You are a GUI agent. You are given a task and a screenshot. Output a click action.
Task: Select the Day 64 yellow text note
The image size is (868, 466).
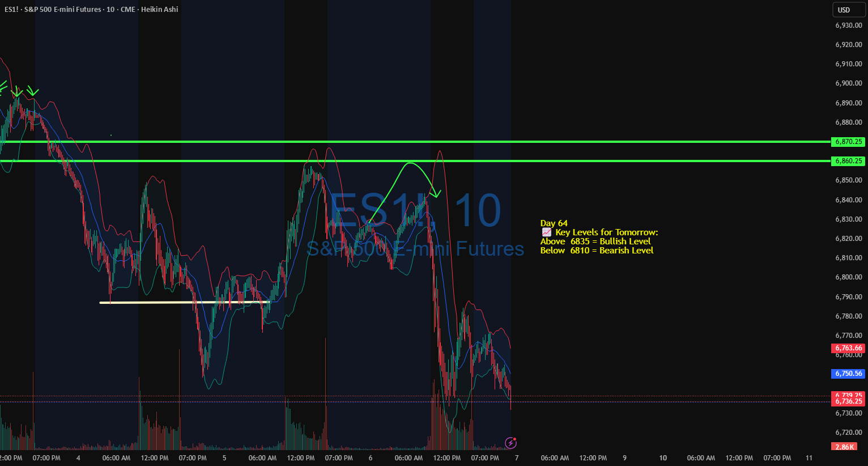(554, 223)
